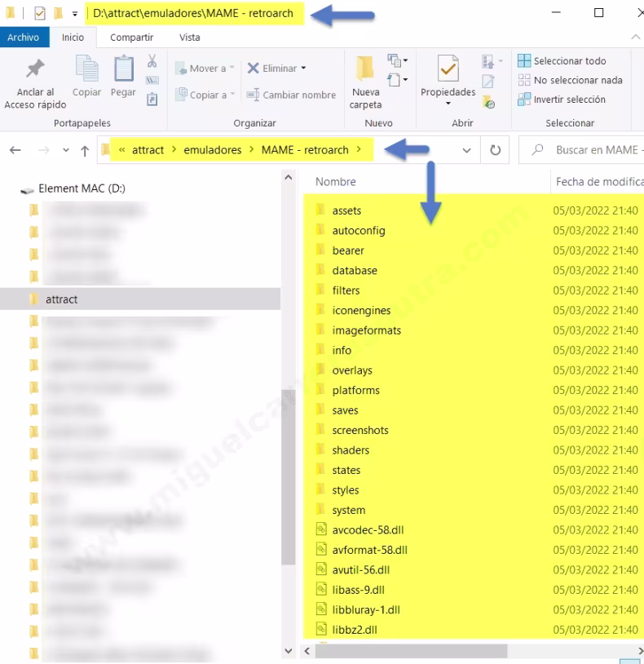Select the libbluray-1.dll file
The image size is (644, 664).
click(x=474, y=609)
